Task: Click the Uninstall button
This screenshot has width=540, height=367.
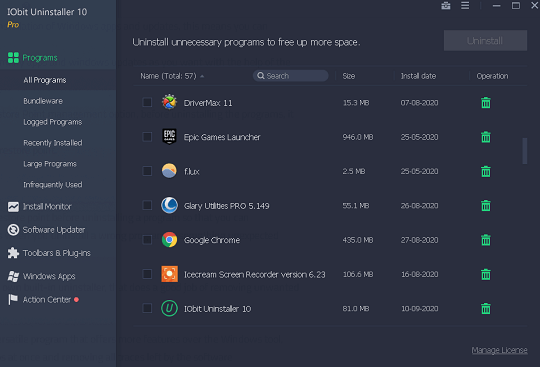Action: (485, 41)
